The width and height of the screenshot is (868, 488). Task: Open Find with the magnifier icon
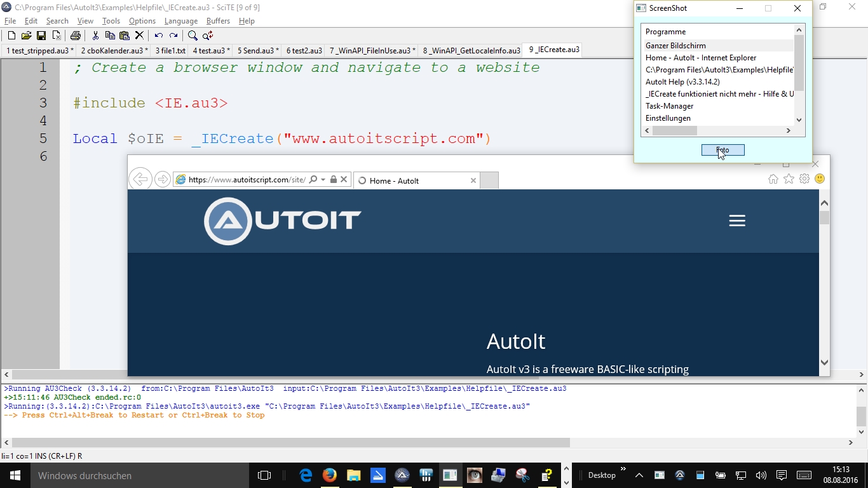(x=193, y=36)
